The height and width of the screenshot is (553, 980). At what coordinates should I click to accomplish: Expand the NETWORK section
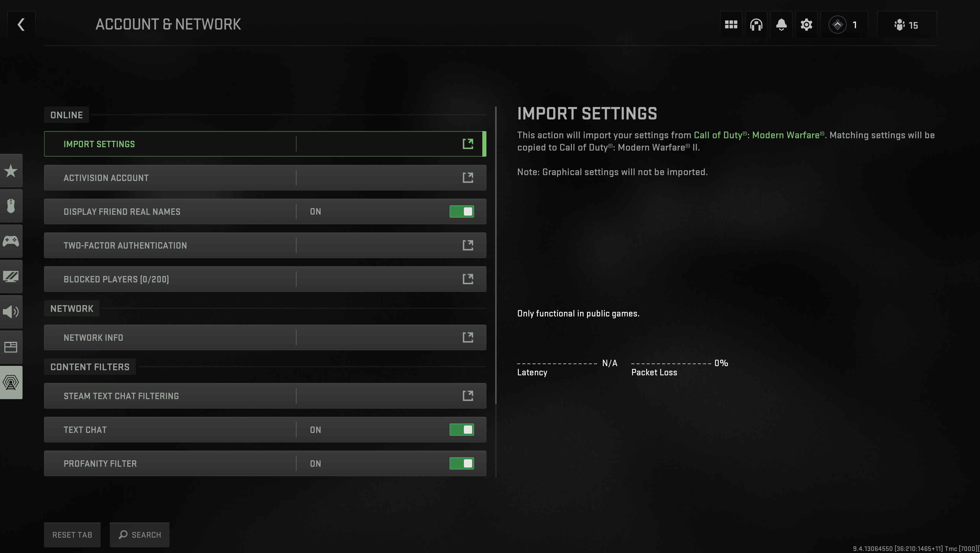click(71, 308)
